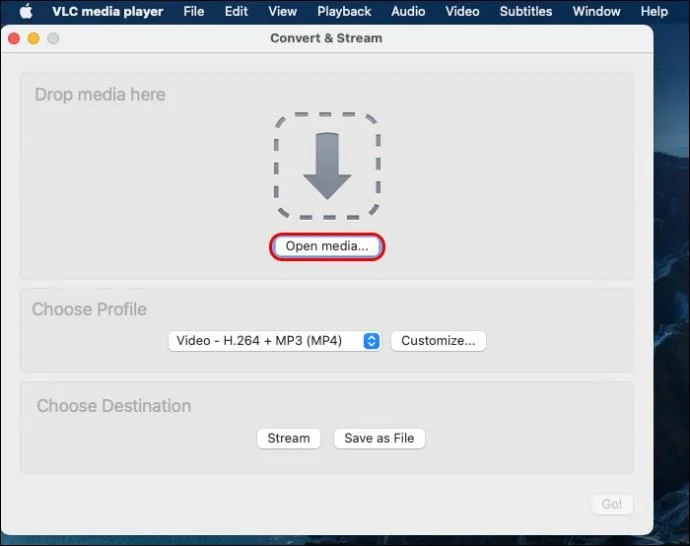Click the drop media arrow area
Viewport: 690px width, 546px height.
coord(327,166)
